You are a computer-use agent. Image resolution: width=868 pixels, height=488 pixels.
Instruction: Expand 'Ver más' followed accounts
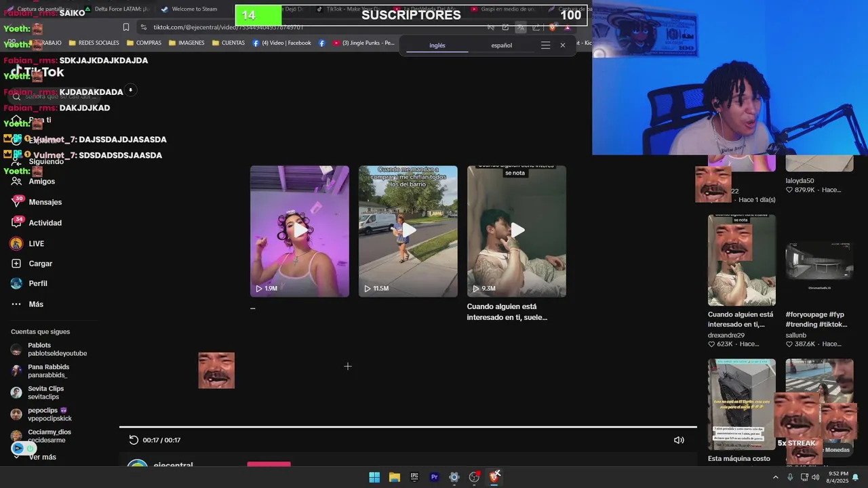(x=35, y=457)
